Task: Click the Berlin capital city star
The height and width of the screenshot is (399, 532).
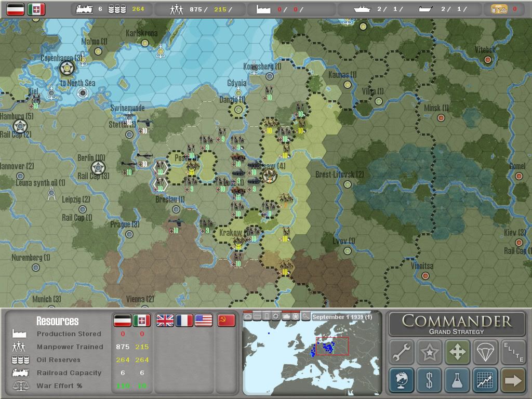Action: pos(98,168)
